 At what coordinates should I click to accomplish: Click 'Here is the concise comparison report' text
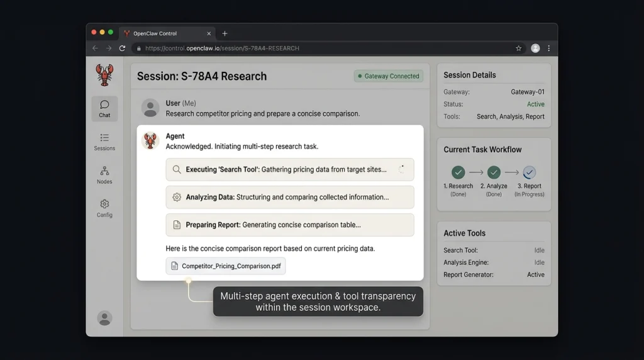pyautogui.click(x=270, y=249)
